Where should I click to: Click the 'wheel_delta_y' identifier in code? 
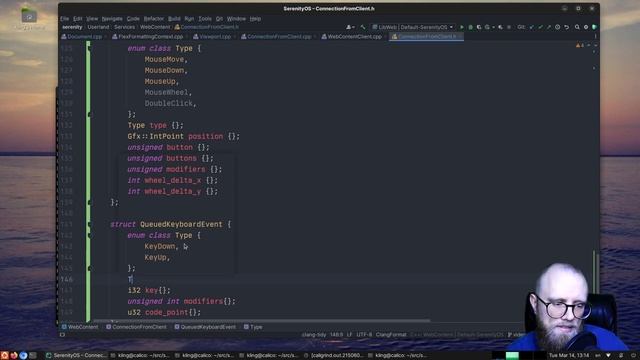point(173,191)
